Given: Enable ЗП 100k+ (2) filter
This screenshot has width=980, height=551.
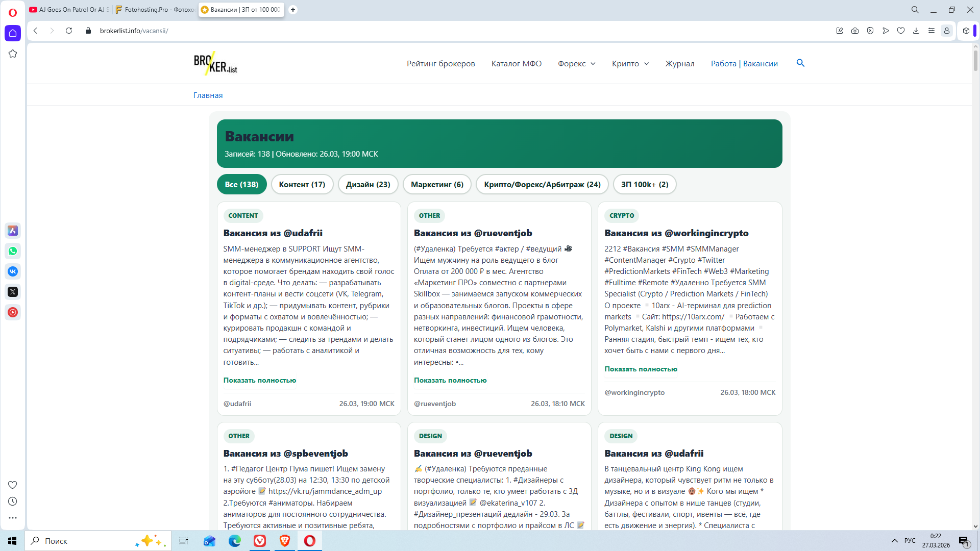Looking at the screenshot, I should click(x=644, y=184).
